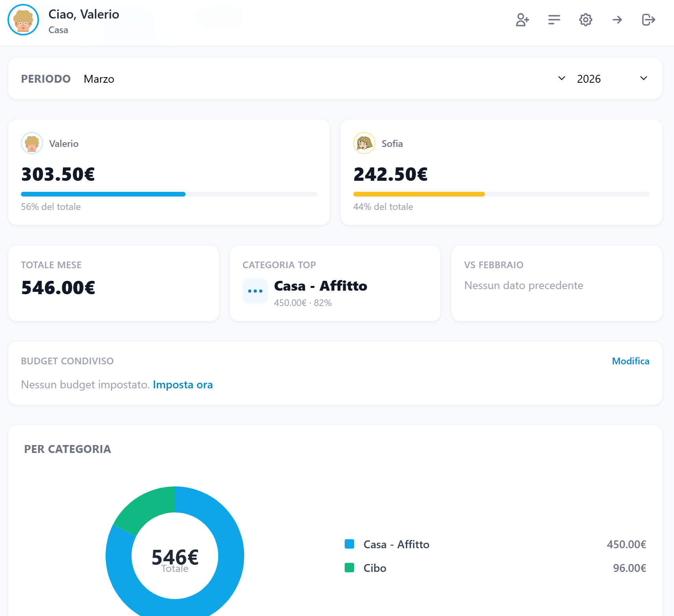Log out using the exit icon
This screenshot has width=674, height=616.
click(x=648, y=20)
